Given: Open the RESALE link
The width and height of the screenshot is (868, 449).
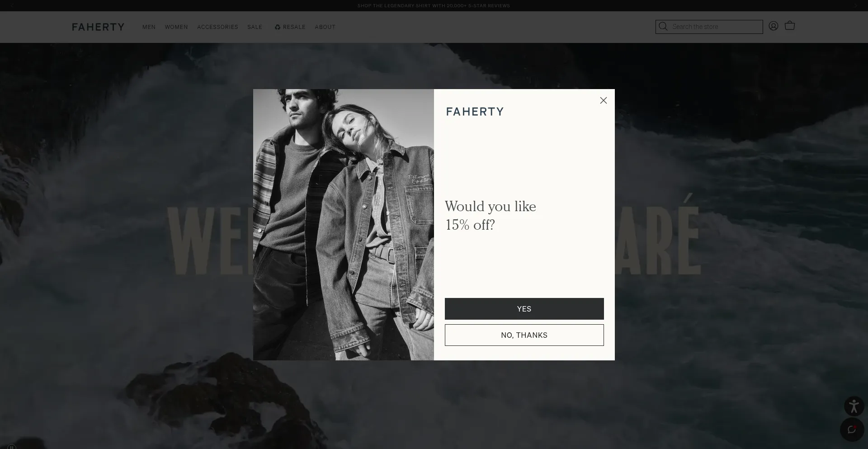Looking at the screenshot, I should [290, 27].
